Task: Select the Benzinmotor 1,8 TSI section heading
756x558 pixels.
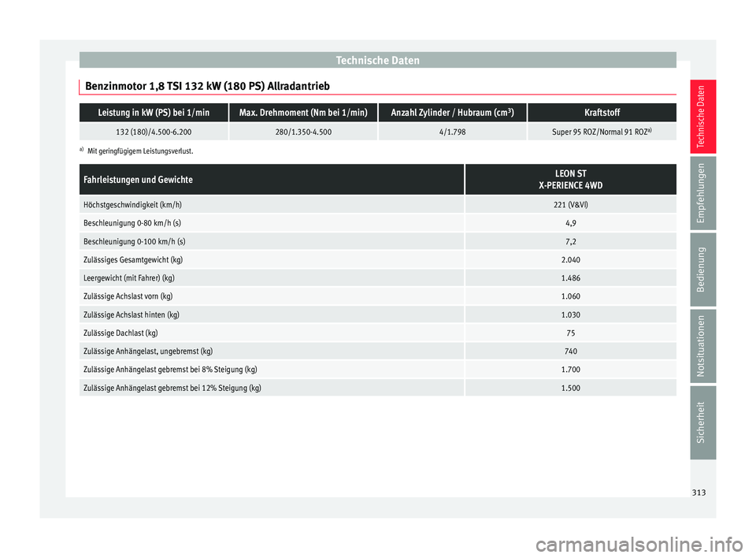Action: click(207, 87)
